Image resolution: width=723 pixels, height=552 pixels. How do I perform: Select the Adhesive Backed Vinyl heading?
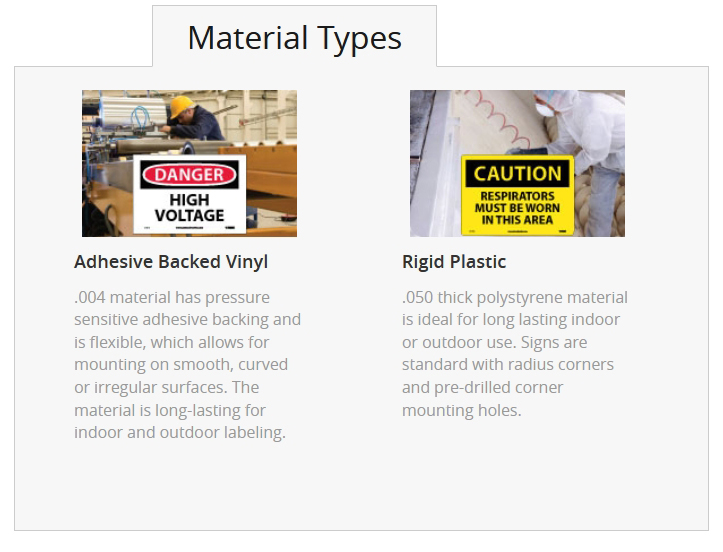tap(171, 261)
